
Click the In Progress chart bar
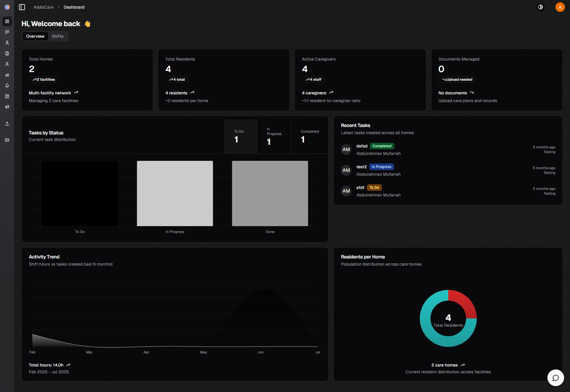(x=175, y=193)
